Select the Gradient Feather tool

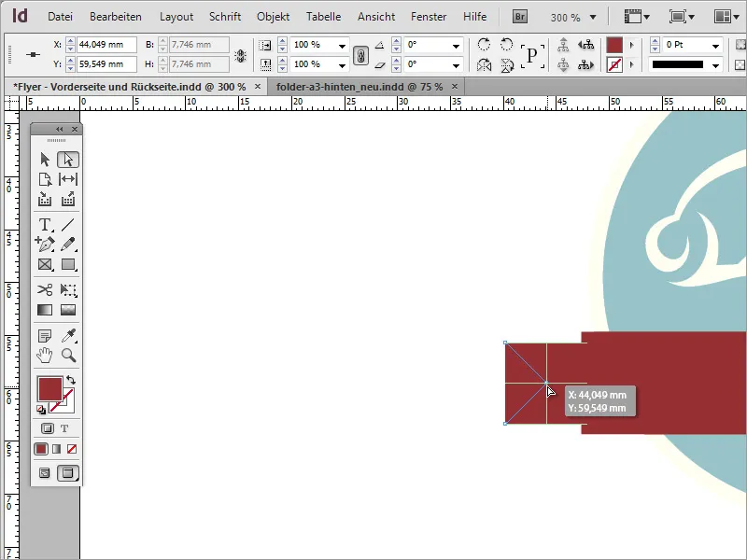(68, 310)
